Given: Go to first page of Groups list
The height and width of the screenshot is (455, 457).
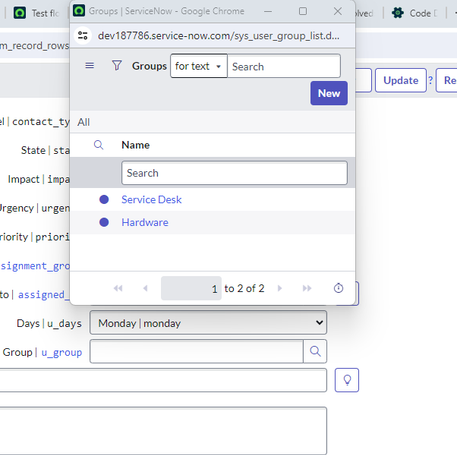Looking at the screenshot, I should [118, 288].
